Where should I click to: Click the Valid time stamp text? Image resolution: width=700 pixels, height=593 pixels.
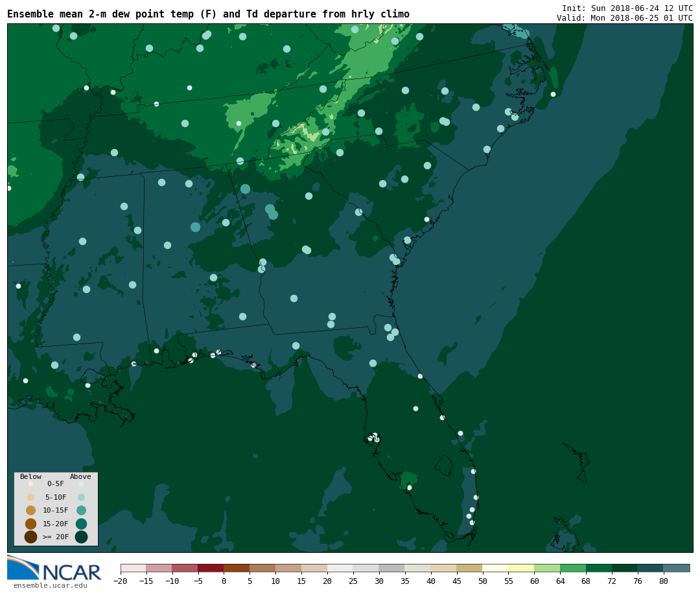tap(624, 18)
